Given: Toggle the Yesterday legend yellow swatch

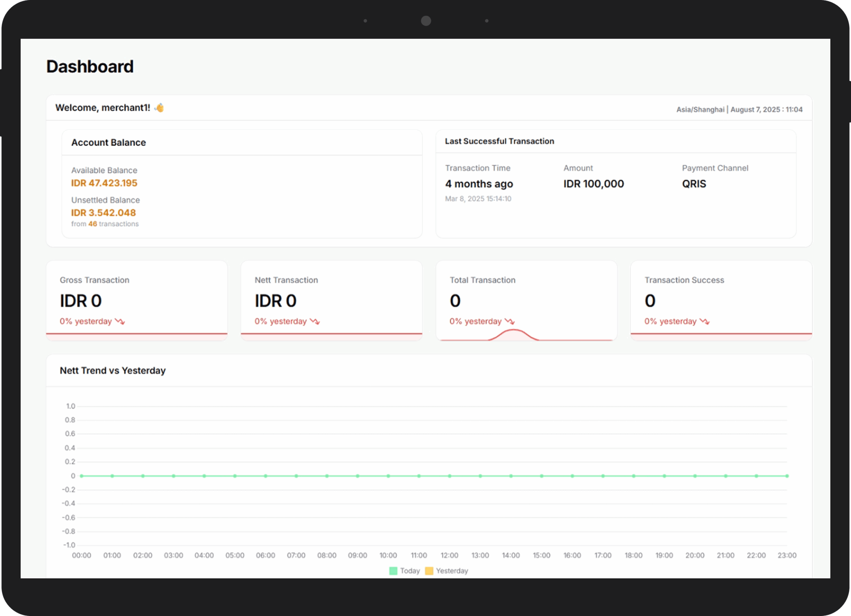Looking at the screenshot, I should 429,570.
